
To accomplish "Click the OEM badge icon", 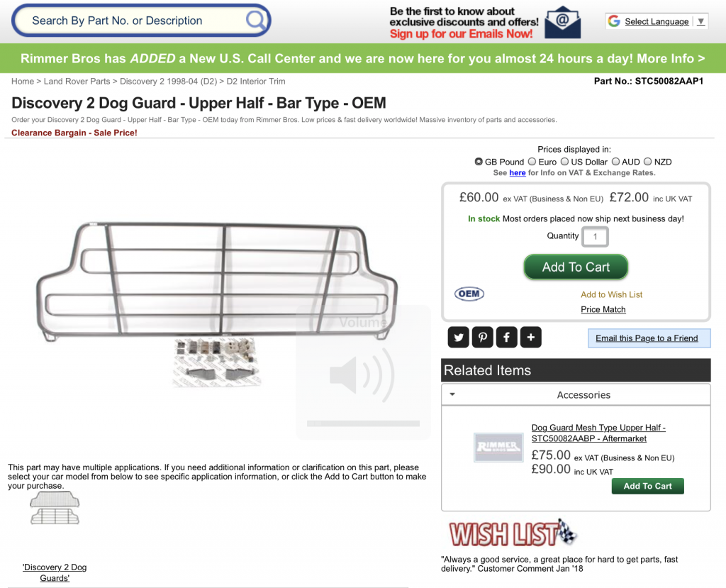I will click(x=469, y=294).
